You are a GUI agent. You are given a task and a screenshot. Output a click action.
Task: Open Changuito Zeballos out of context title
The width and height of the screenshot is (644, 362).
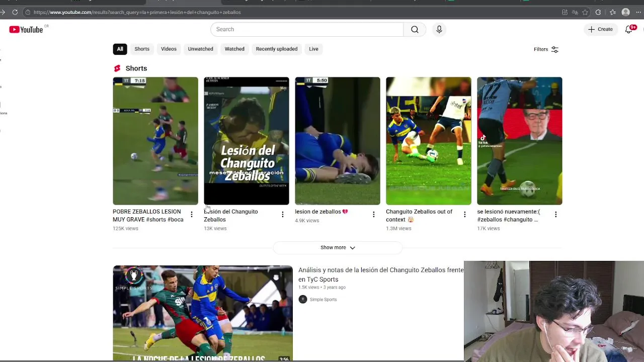tap(419, 216)
